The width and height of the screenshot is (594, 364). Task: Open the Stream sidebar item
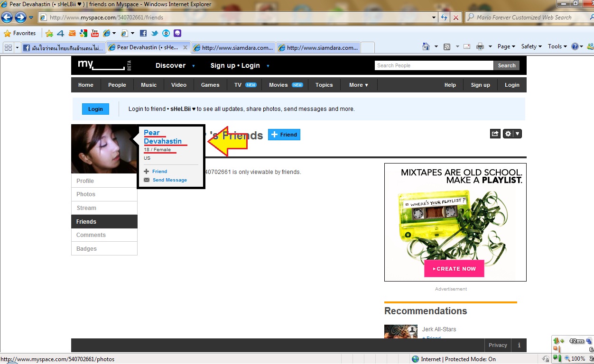tap(104, 208)
